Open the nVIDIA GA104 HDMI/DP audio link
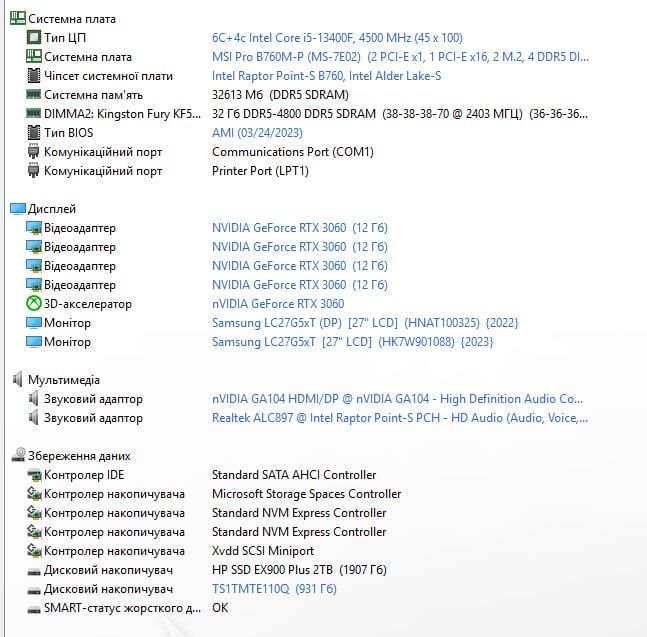This screenshot has height=637, width=647. [397, 399]
